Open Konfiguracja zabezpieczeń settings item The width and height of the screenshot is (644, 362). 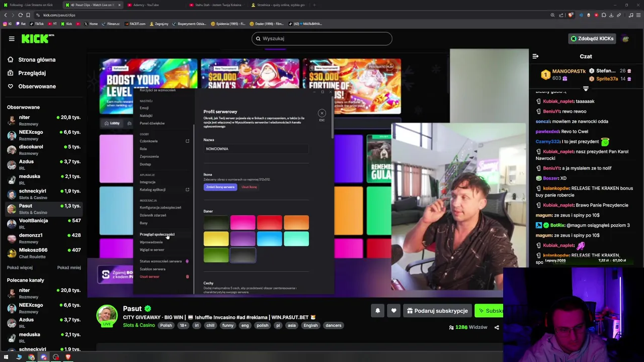(x=160, y=208)
